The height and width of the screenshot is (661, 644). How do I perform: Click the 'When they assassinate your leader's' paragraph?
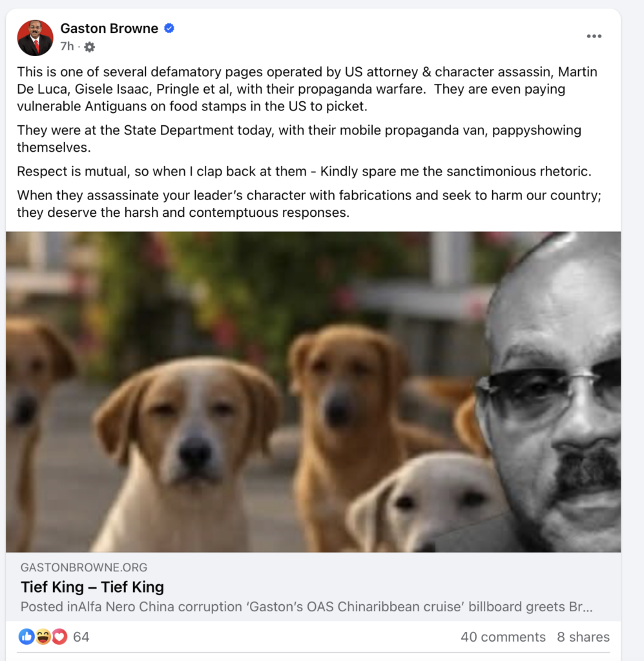click(x=309, y=204)
